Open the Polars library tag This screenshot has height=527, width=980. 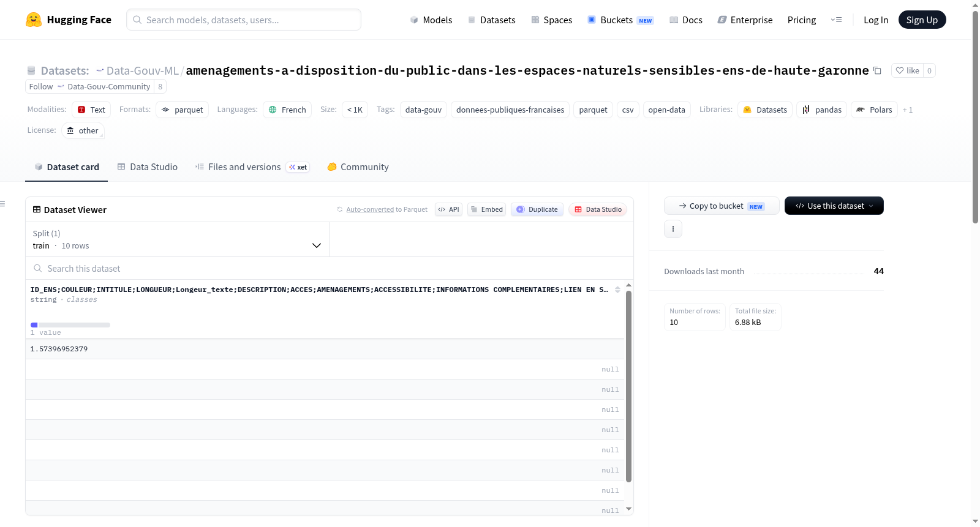[874, 110]
